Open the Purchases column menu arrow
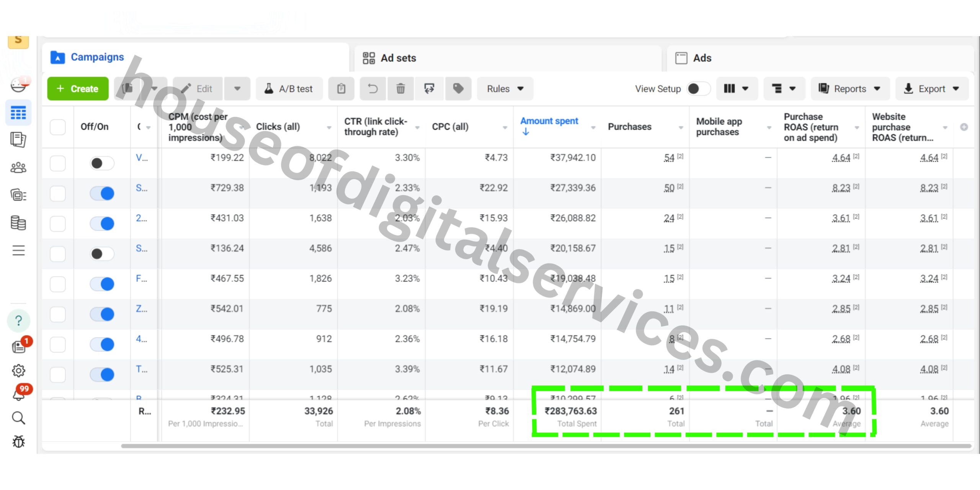The image size is (980, 490). [681, 127]
